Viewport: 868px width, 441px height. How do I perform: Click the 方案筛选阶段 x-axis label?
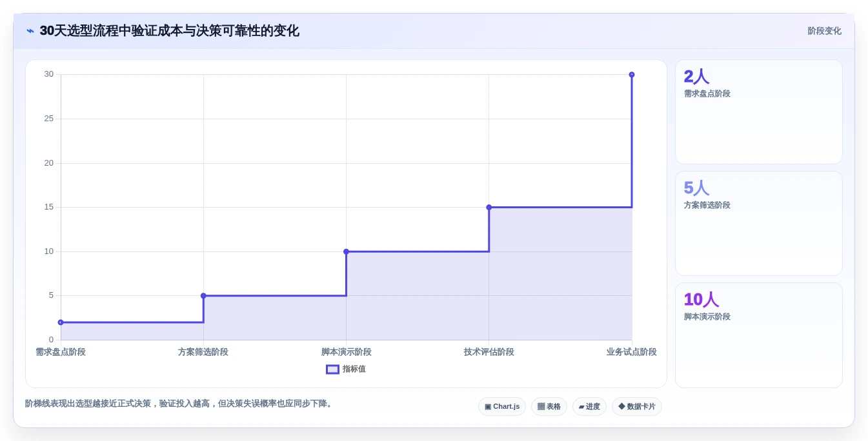click(x=203, y=352)
